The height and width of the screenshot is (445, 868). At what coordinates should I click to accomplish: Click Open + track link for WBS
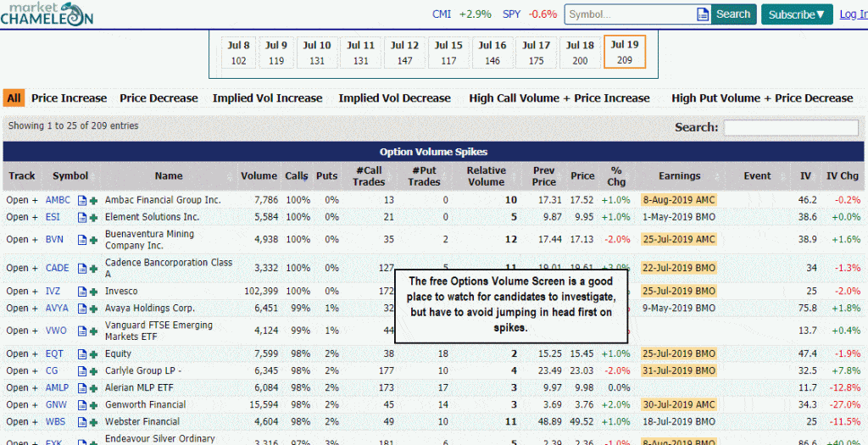click(x=22, y=422)
